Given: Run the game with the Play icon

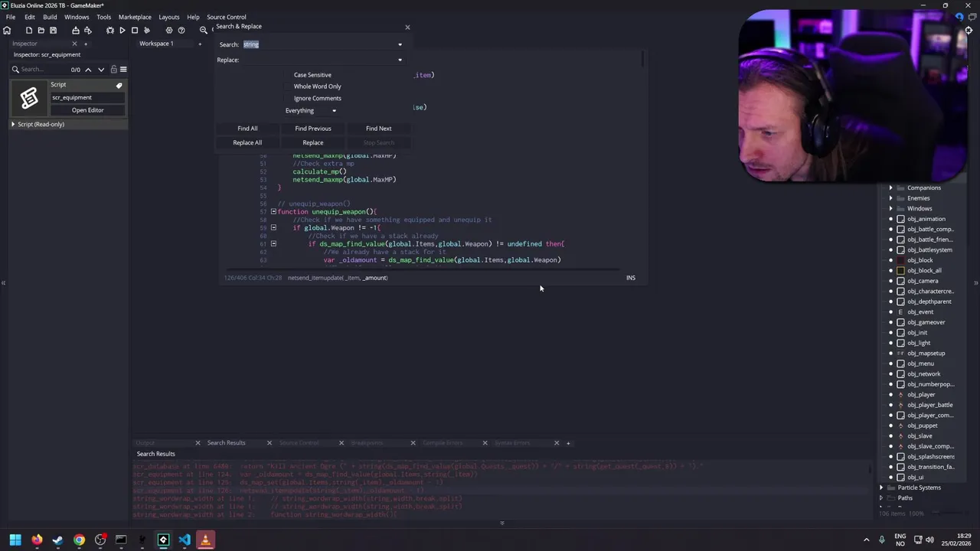Looking at the screenshot, I should (122, 30).
